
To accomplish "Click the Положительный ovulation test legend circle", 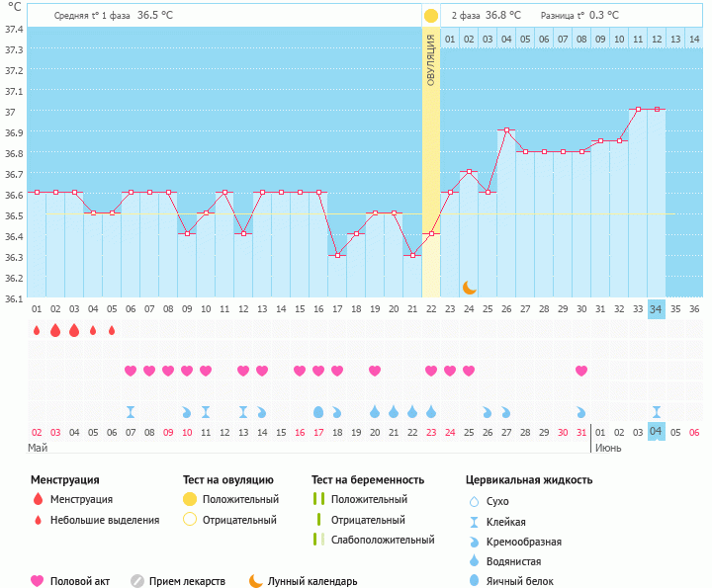I will coord(190,499).
